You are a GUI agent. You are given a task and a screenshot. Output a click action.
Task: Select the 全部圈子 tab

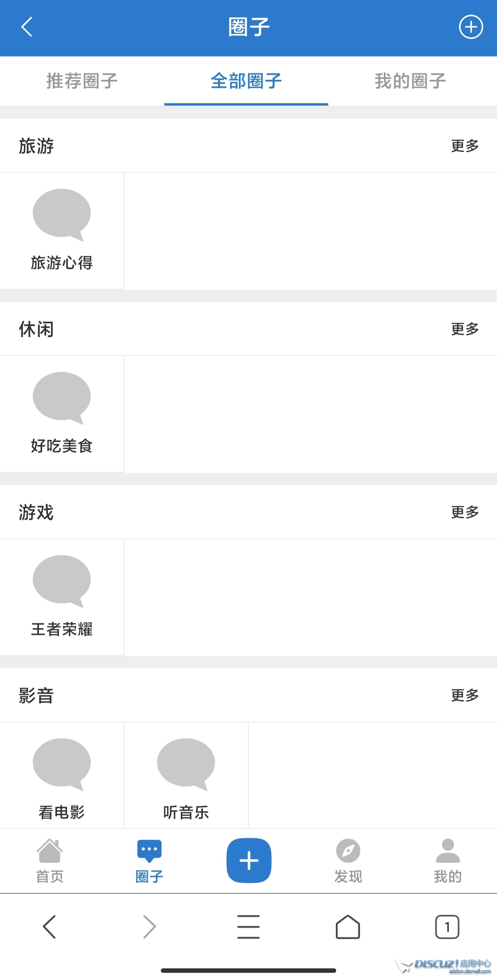246,81
